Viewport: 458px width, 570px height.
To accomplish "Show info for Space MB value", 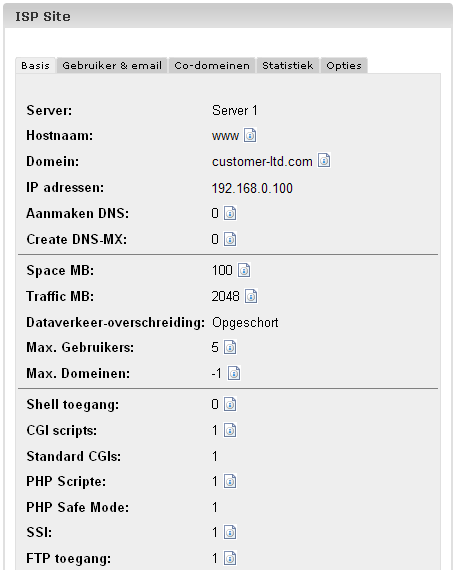I will click(x=244, y=270).
